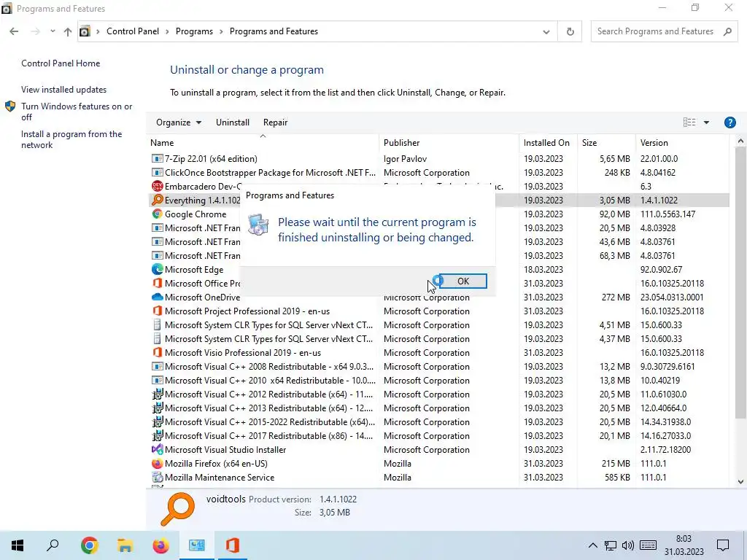Open the help question mark icon
The width and height of the screenshot is (747, 560).
pyautogui.click(x=729, y=122)
